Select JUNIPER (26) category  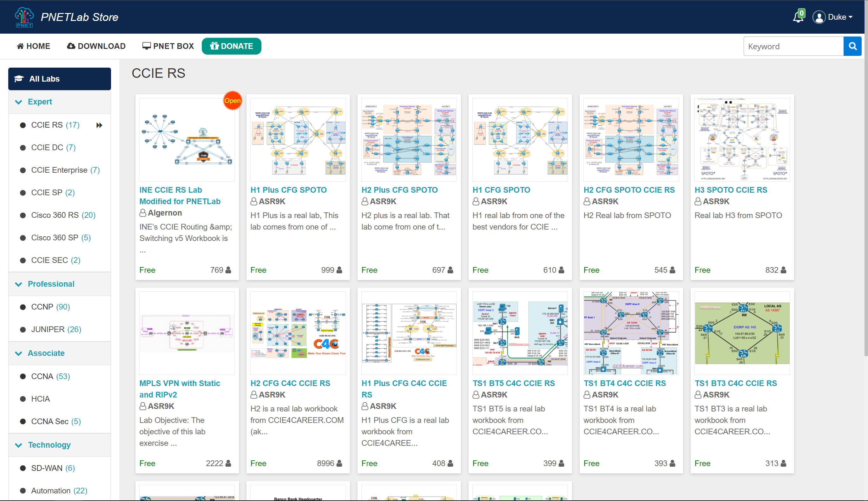[56, 329]
